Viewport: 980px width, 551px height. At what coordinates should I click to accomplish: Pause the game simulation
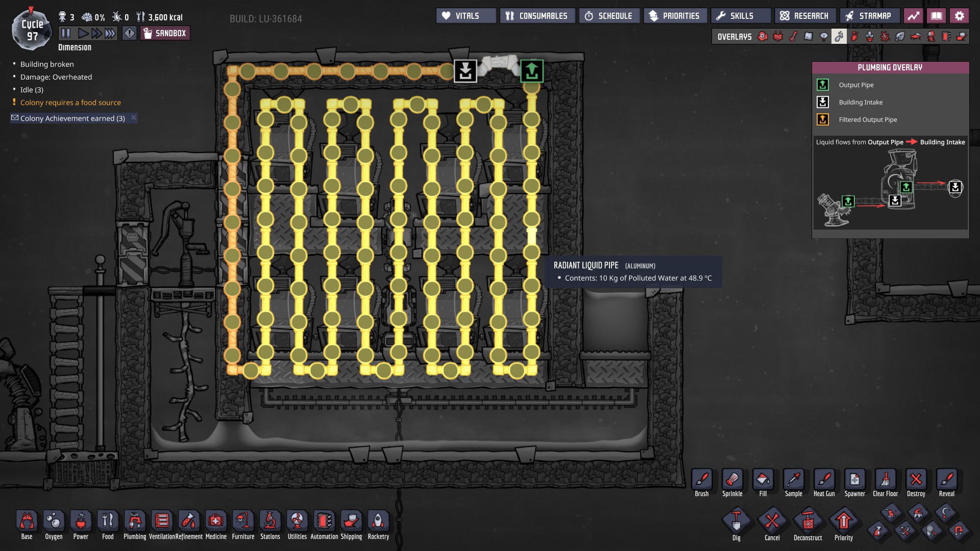coord(66,33)
